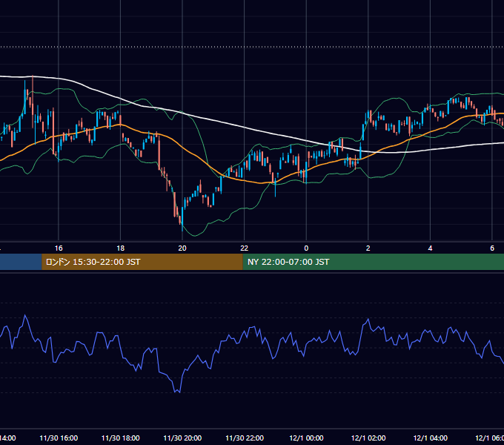Click the 11/30 20:00 date label
Screen dimensions: 504x445
click(x=182, y=438)
